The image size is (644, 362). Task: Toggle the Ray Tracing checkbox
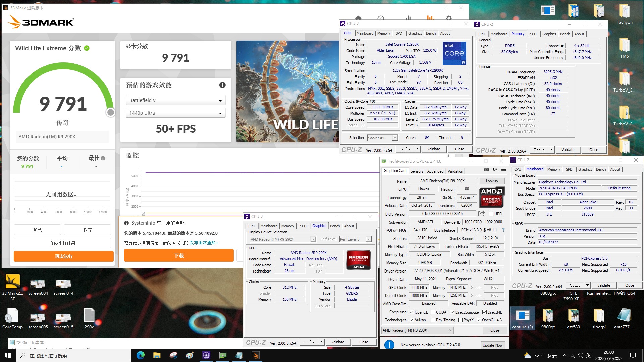433,320
